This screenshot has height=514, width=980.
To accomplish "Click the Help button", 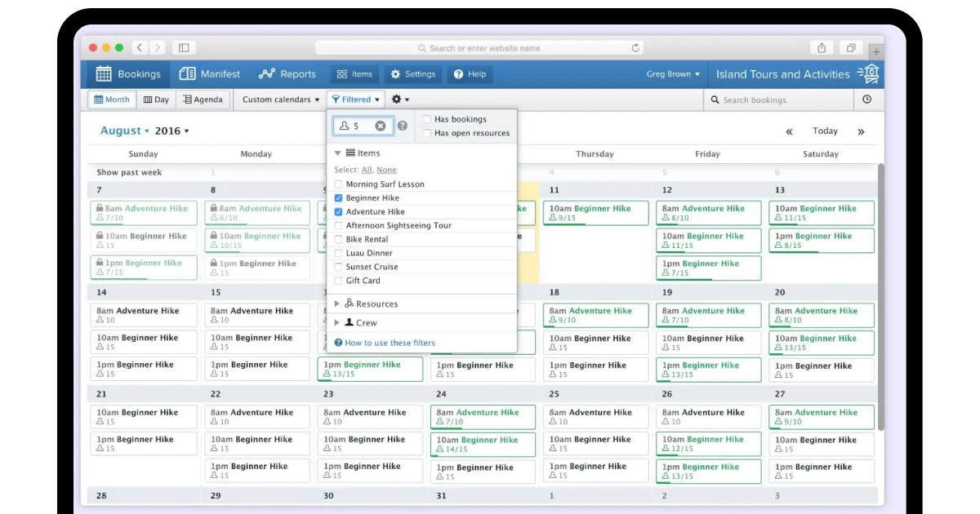I will [x=470, y=74].
